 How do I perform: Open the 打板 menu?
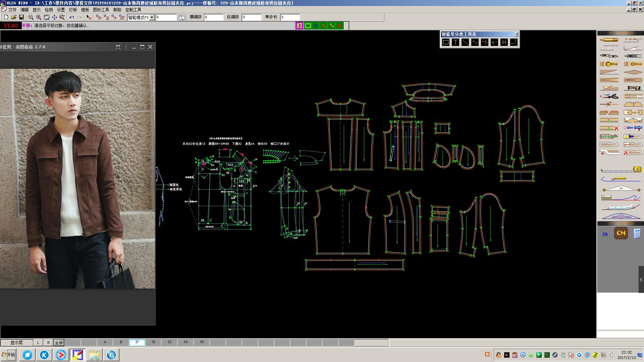[73, 10]
